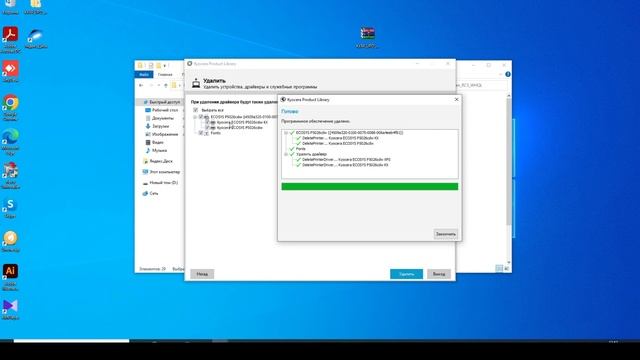Open Music folder in Explorer sidebar

click(x=156, y=151)
